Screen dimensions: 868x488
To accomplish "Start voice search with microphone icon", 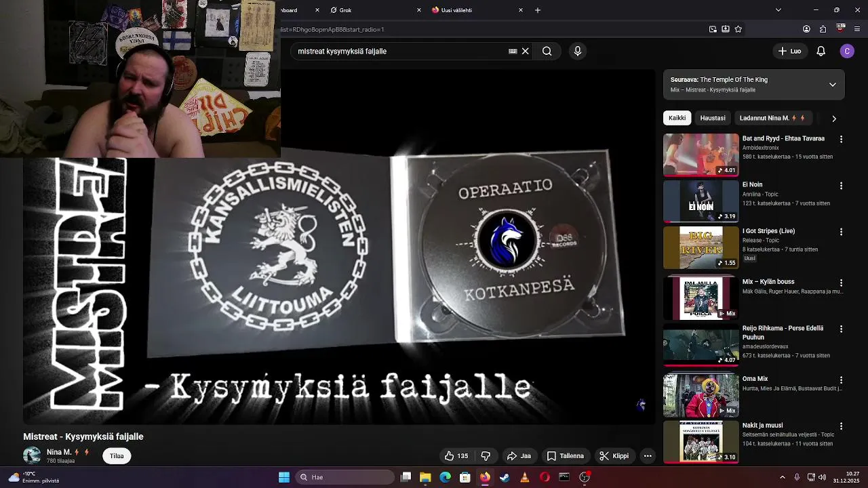I will [x=578, y=51].
